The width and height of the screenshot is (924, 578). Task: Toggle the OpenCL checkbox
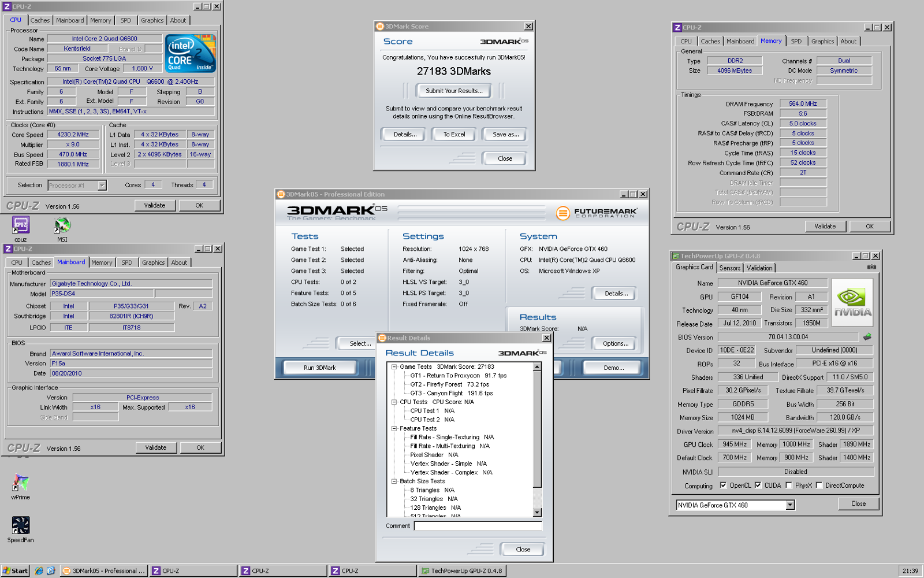point(723,486)
